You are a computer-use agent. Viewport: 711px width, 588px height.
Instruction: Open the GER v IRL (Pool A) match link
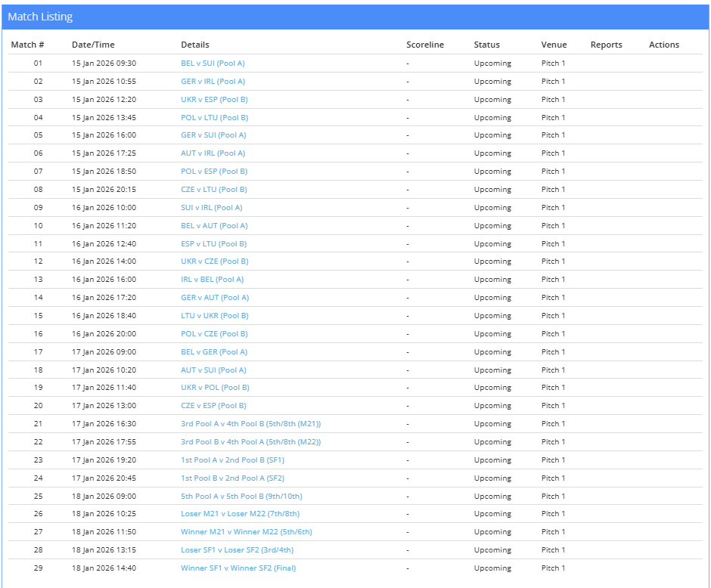click(213, 82)
